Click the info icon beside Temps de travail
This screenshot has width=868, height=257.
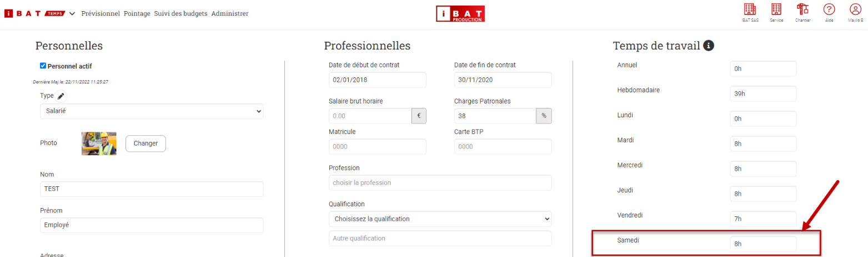(x=708, y=46)
